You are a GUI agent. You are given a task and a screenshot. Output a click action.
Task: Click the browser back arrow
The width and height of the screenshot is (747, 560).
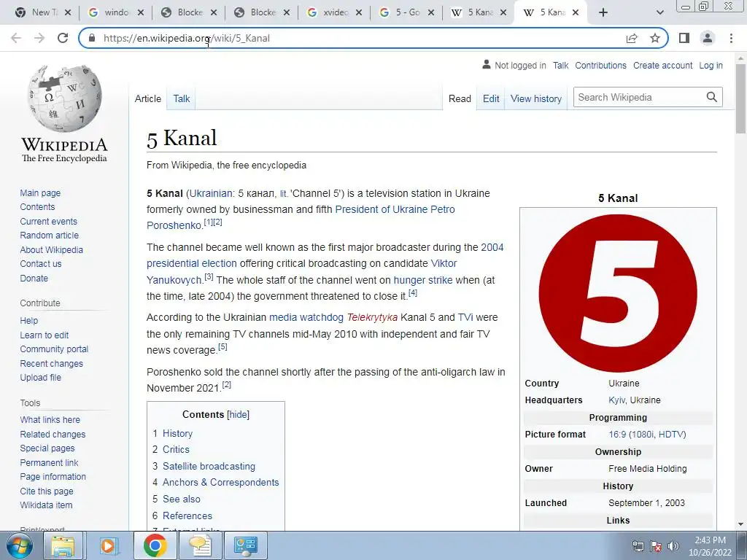pyautogui.click(x=16, y=38)
